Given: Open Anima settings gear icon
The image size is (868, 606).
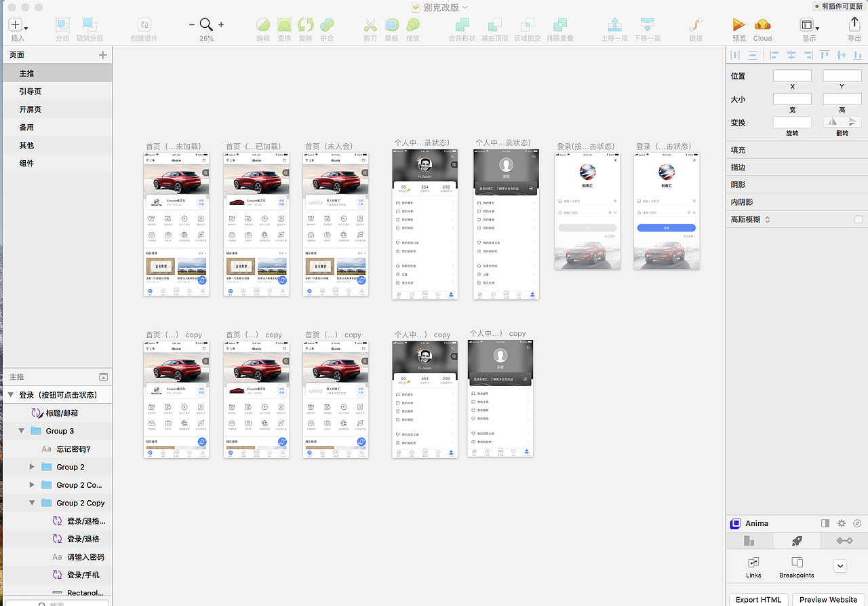Looking at the screenshot, I should tap(842, 523).
